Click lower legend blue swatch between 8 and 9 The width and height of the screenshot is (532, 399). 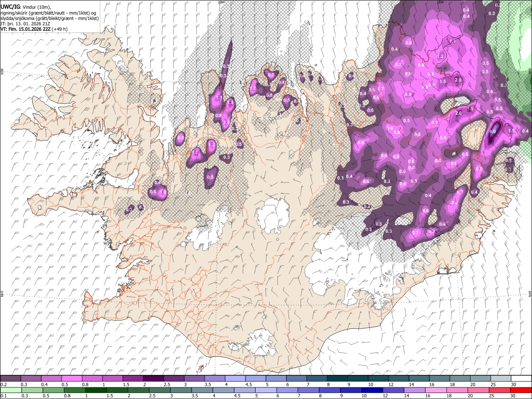click(x=329, y=390)
